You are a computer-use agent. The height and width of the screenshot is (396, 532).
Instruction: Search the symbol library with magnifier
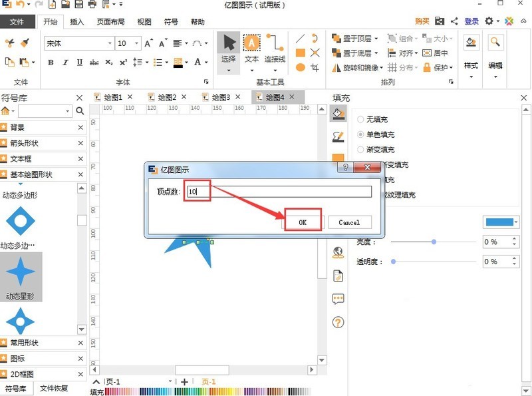pyautogui.click(x=80, y=110)
